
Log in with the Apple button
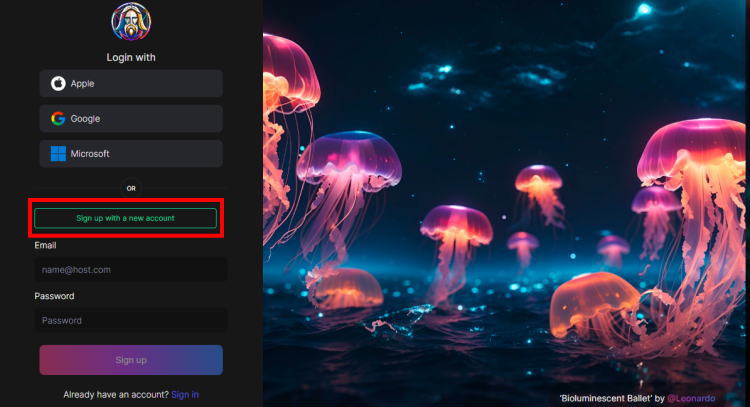click(131, 83)
